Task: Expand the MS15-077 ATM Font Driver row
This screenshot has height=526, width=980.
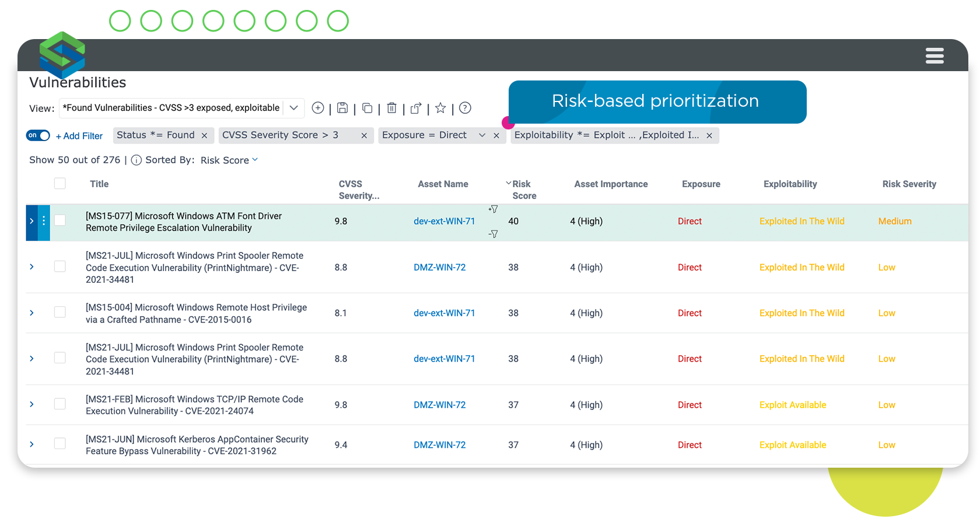Action: [32, 221]
